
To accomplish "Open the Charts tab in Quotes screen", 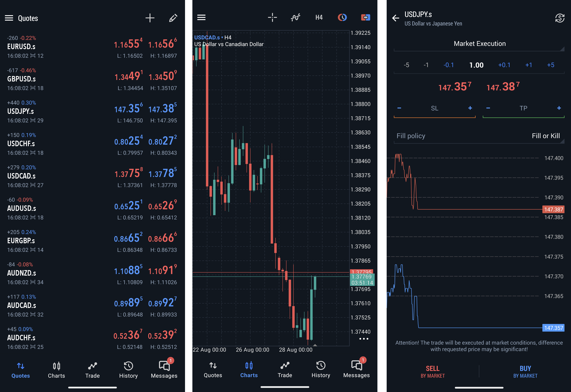I will 57,370.
